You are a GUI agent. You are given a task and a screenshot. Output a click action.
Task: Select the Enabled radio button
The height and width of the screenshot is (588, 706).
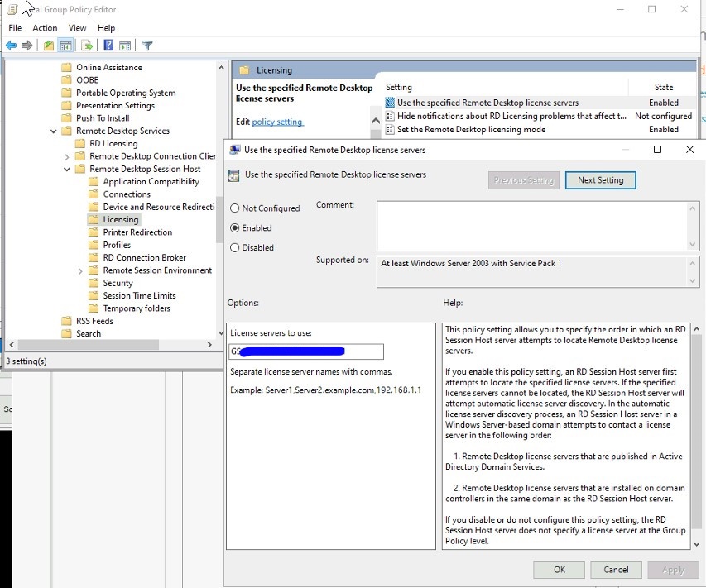pyautogui.click(x=237, y=227)
